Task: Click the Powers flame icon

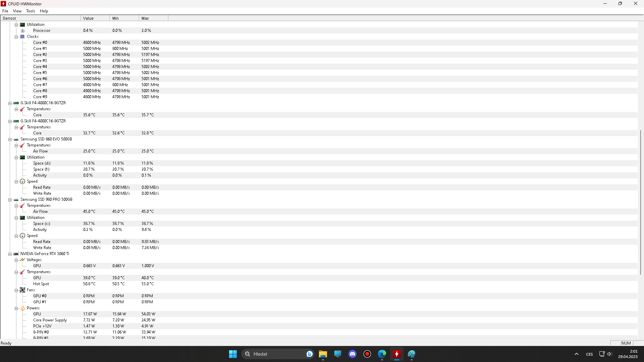Action: tap(22, 308)
